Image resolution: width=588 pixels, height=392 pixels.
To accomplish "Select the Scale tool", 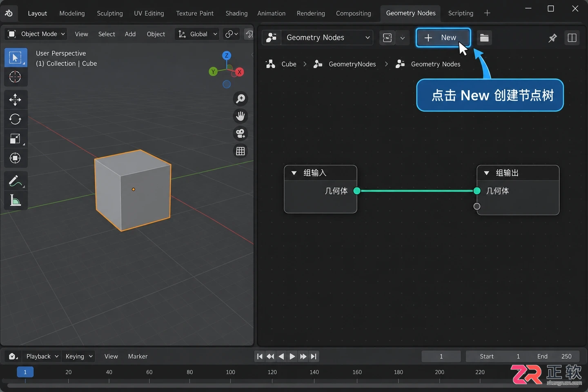I will click(16, 139).
